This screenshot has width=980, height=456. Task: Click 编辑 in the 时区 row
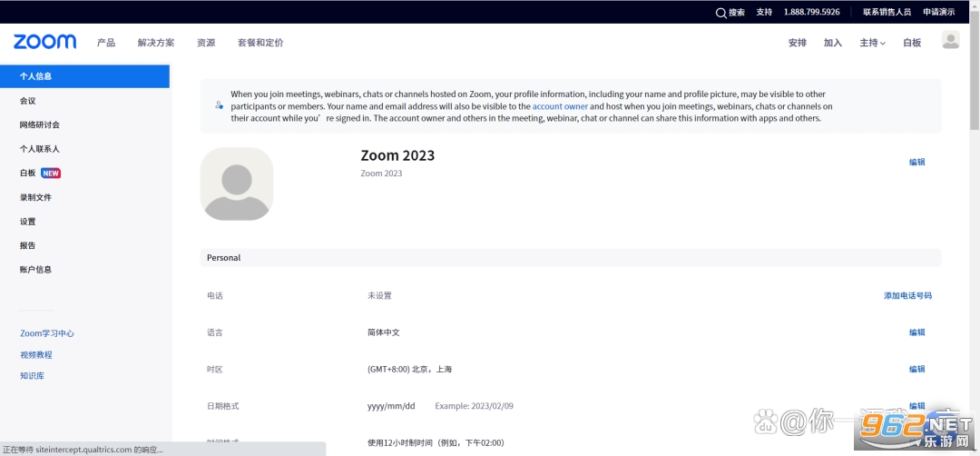[x=916, y=369]
